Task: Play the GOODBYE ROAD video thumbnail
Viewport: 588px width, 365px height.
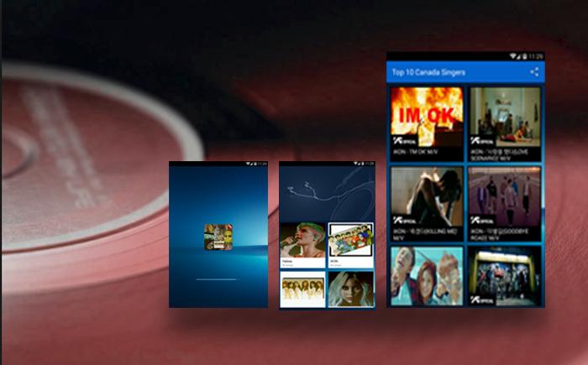Action: click(504, 196)
